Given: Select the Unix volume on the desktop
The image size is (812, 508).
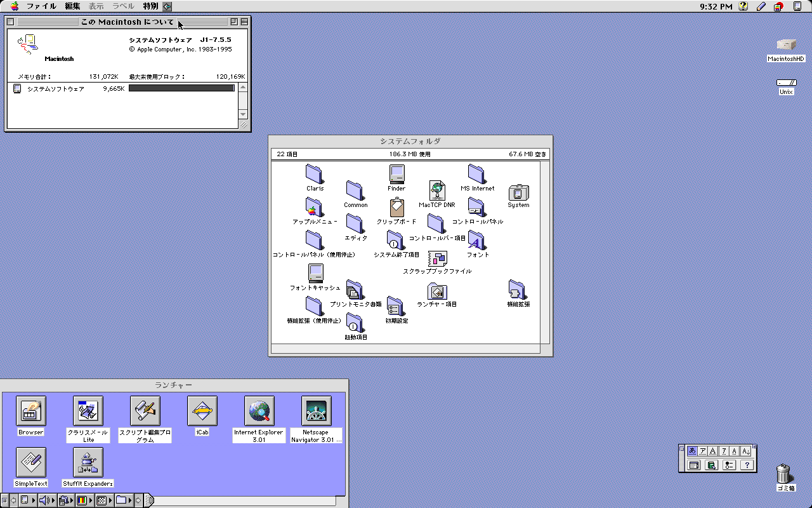Looking at the screenshot, I should pos(787,83).
